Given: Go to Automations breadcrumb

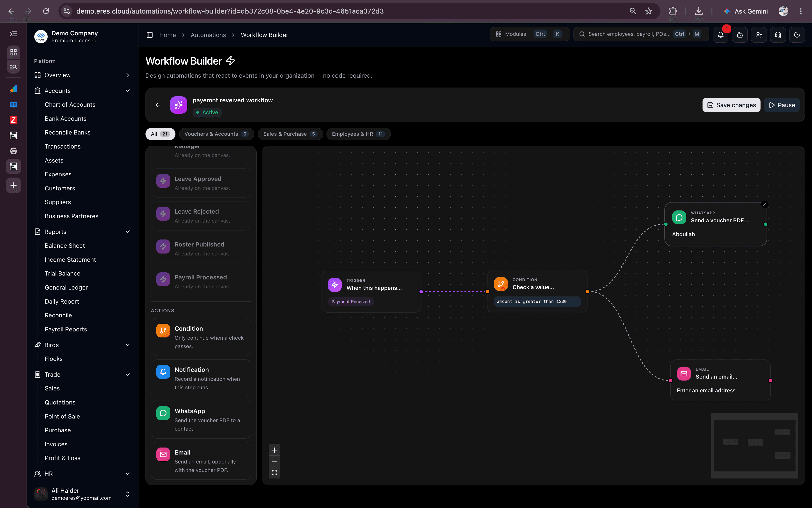Looking at the screenshot, I should click(208, 35).
